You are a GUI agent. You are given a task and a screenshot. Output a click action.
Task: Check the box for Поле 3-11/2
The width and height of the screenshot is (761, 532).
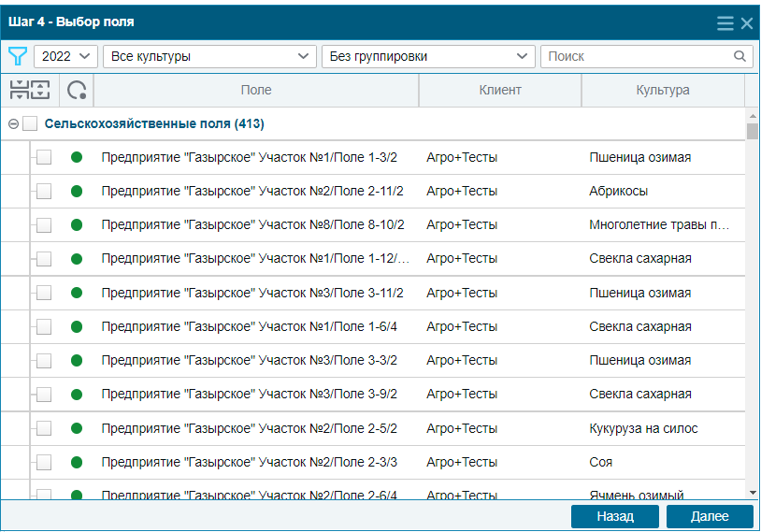click(x=44, y=293)
